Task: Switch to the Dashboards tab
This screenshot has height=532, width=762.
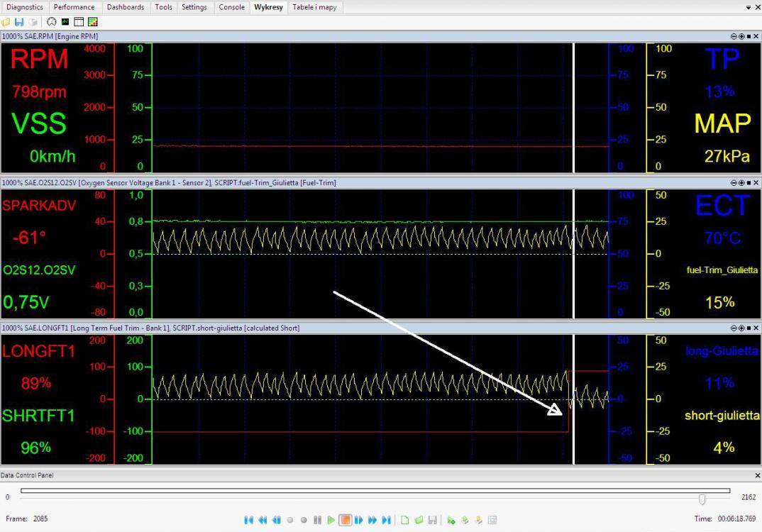Action: click(126, 7)
